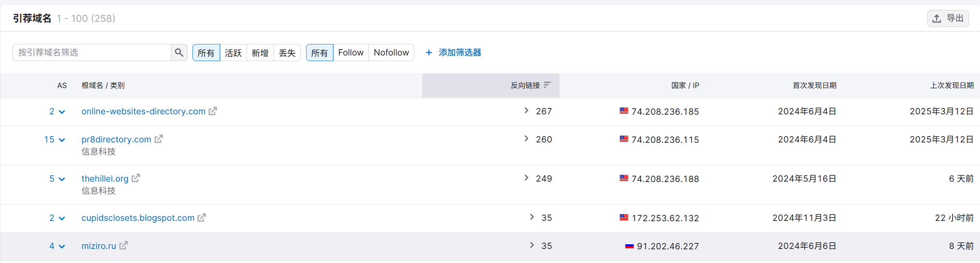Open pr8directory.com external link icon

[159, 139]
